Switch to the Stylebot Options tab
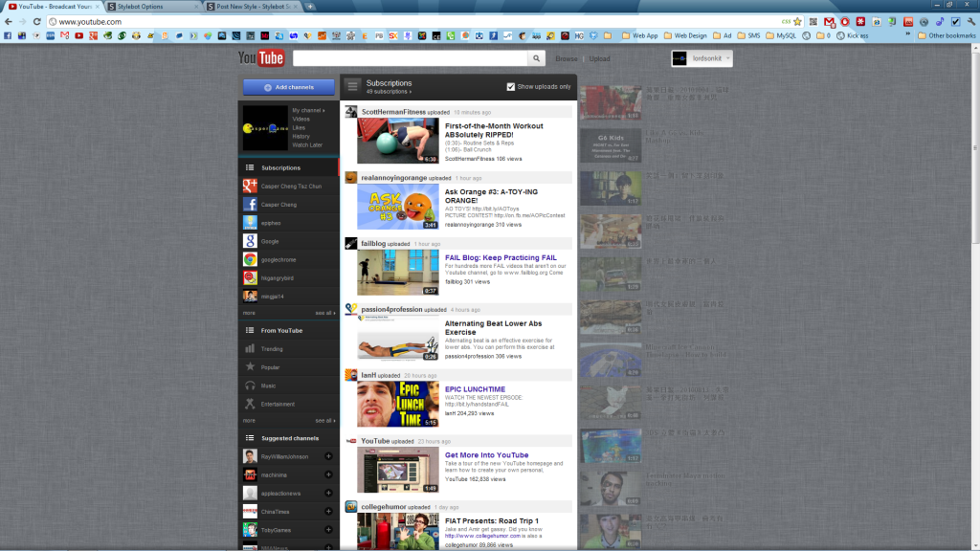The image size is (980, 551). pos(152,7)
